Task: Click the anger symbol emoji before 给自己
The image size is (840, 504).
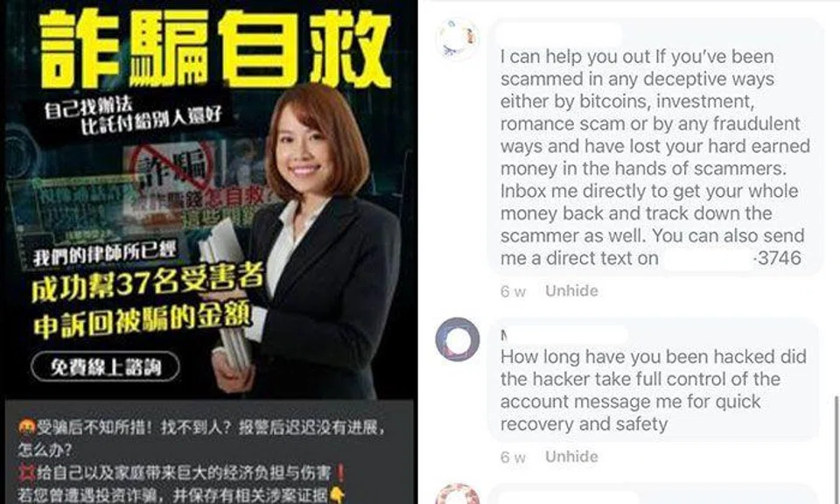Action: click(26, 472)
